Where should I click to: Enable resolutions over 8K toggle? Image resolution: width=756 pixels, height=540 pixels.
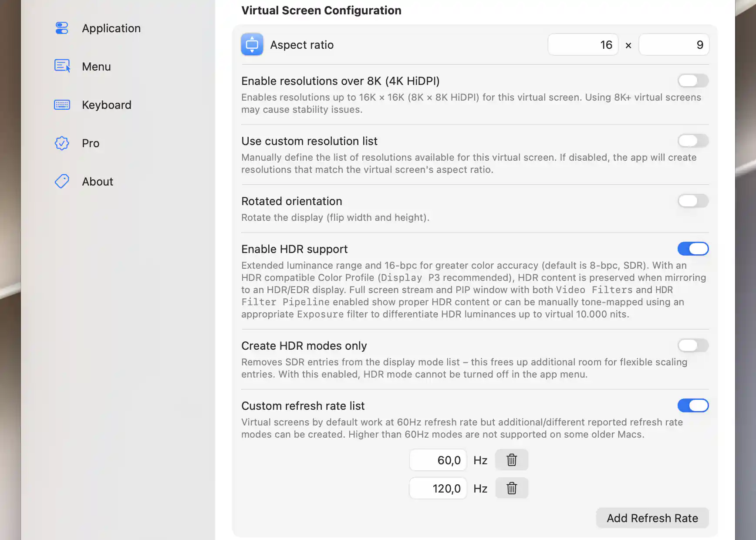pos(693,81)
